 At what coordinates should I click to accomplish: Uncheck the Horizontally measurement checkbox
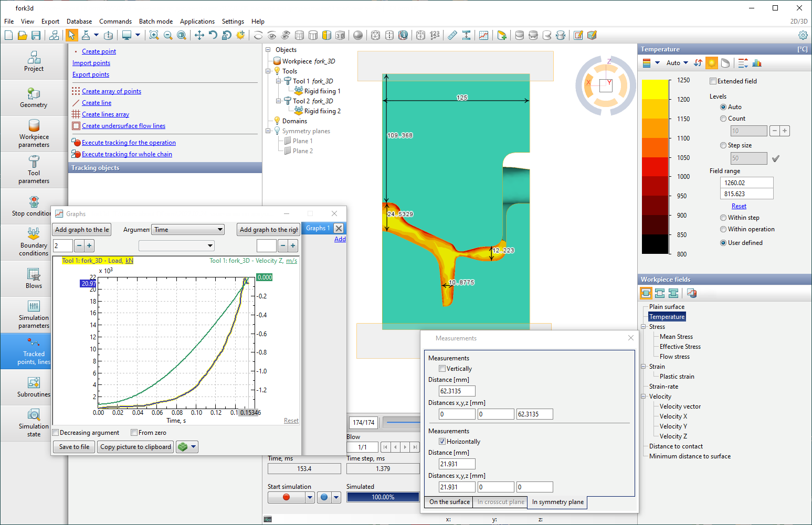point(442,442)
